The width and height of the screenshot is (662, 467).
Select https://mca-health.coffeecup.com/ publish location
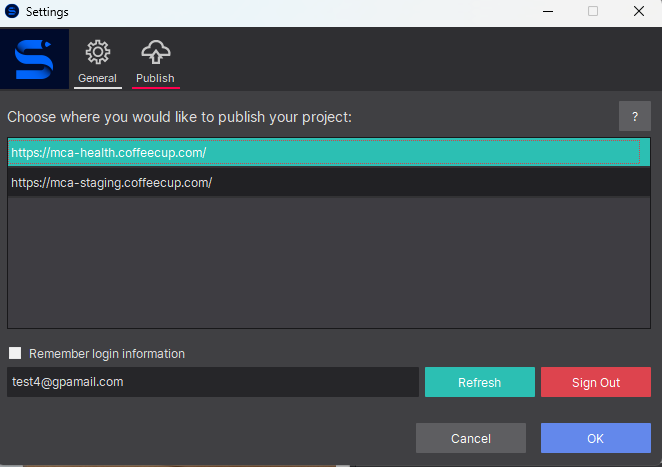328,152
